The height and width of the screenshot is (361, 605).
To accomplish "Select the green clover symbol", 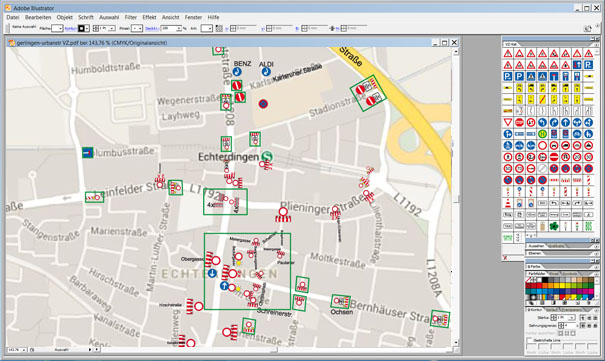I will [x=554, y=226].
